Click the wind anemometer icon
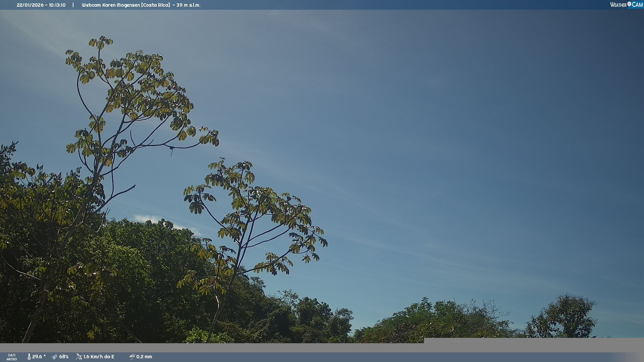The image size is (644, 362). pos(79,357)
